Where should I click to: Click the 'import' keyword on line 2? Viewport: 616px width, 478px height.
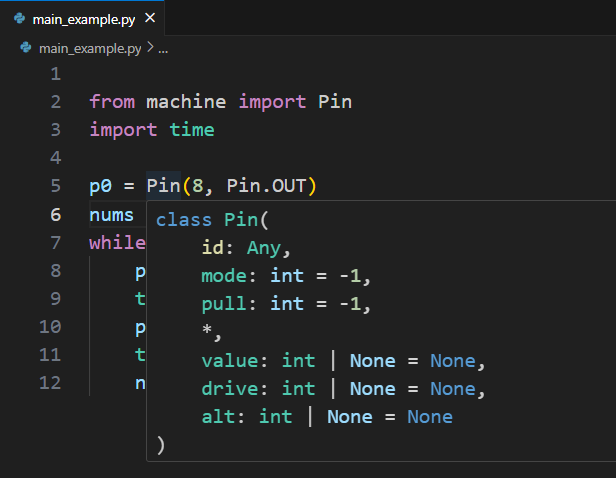tap(272, 102)
